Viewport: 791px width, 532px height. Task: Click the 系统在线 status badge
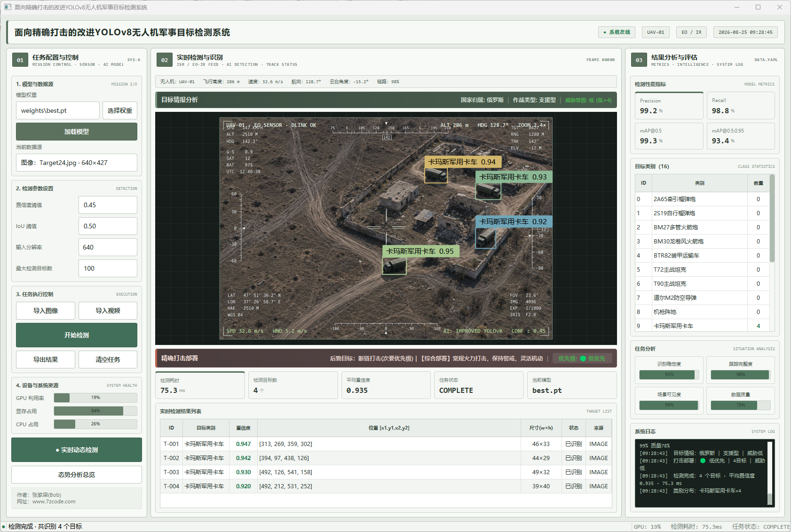tap(617, 32)
